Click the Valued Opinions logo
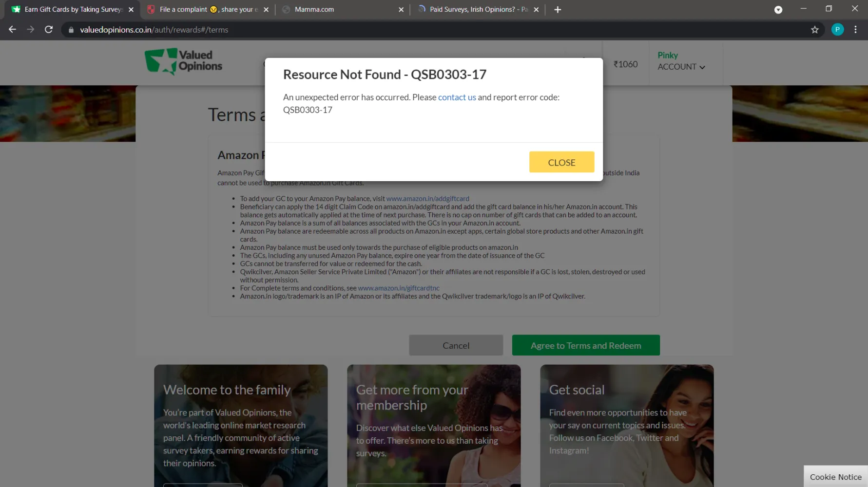This screenshot has width=868, height=487. click(x=183, y=61)
